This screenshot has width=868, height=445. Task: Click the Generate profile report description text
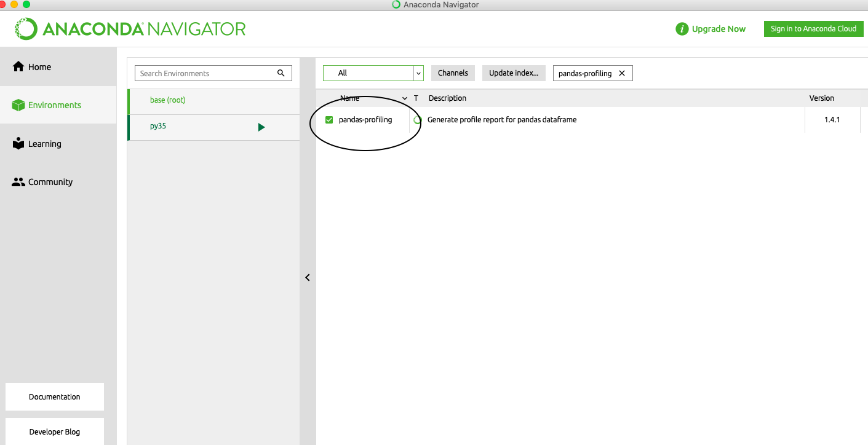click(x=502, y=120)
